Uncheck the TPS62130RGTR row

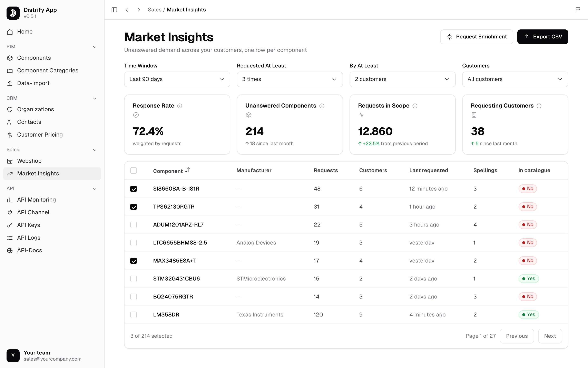click(x=133, y=207)
